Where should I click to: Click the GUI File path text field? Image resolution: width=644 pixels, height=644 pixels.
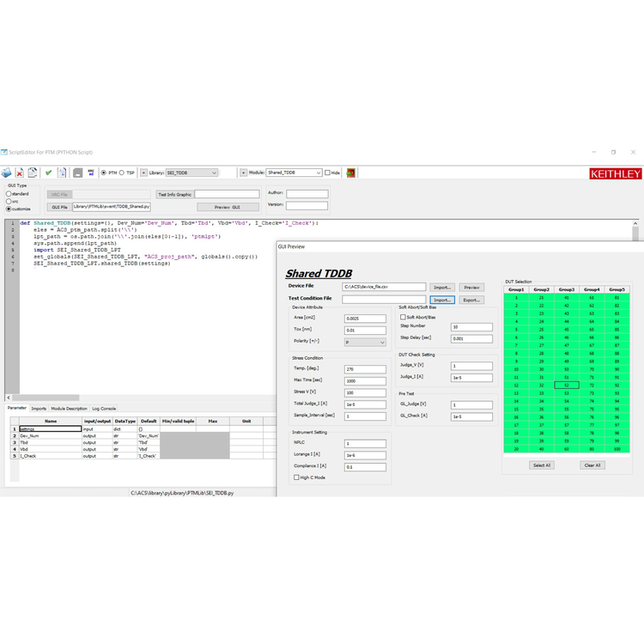[112, 207]
